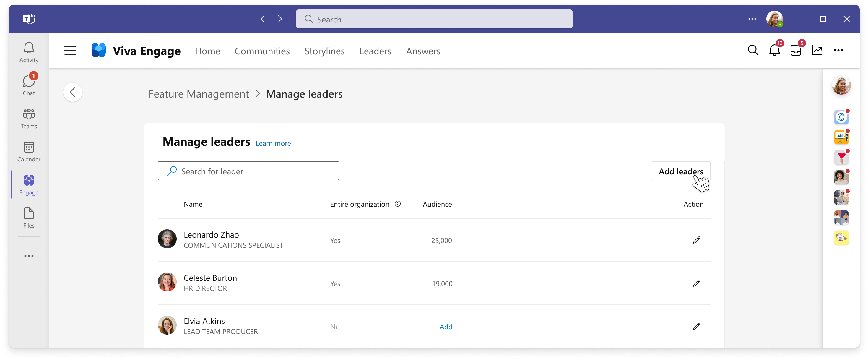868x360 pixels.
Task: Click the Name column header
Action: 193,204
